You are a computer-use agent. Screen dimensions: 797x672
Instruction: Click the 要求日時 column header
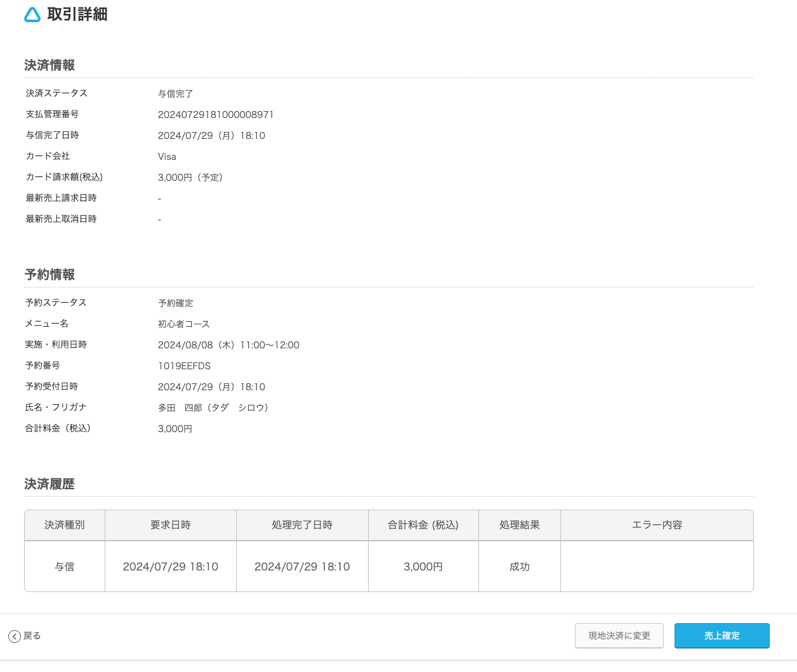[171, 525]
